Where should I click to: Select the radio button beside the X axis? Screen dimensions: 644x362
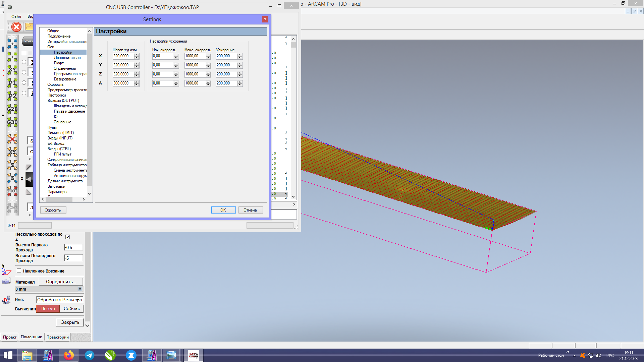[x=24, y=62]
